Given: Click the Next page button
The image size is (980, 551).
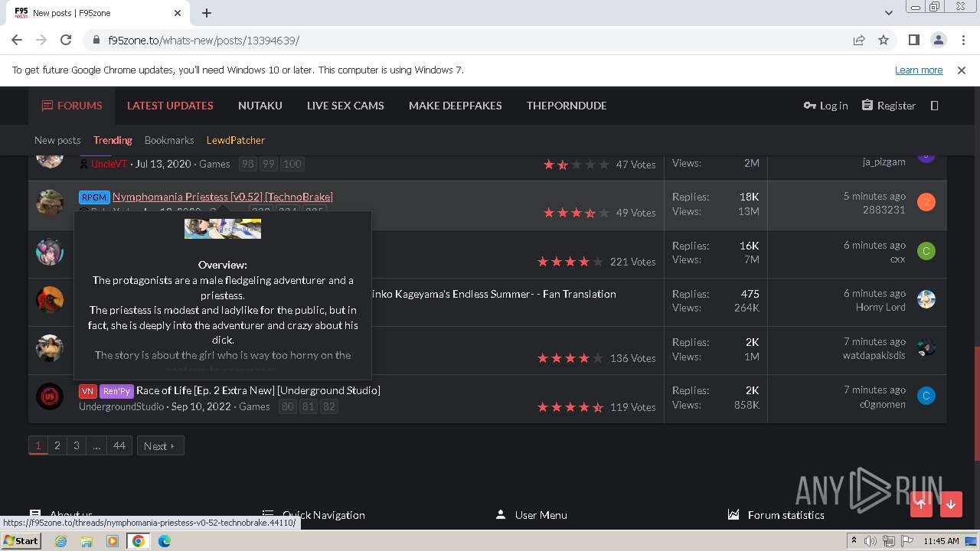Looking at the screenshot, I should click(160, 445).
